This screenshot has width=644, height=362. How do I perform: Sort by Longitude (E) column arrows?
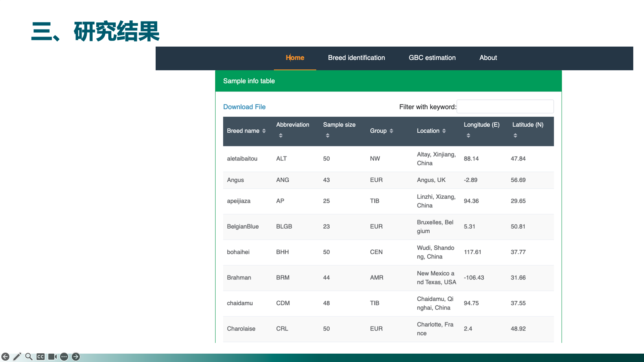click(469, 135)
